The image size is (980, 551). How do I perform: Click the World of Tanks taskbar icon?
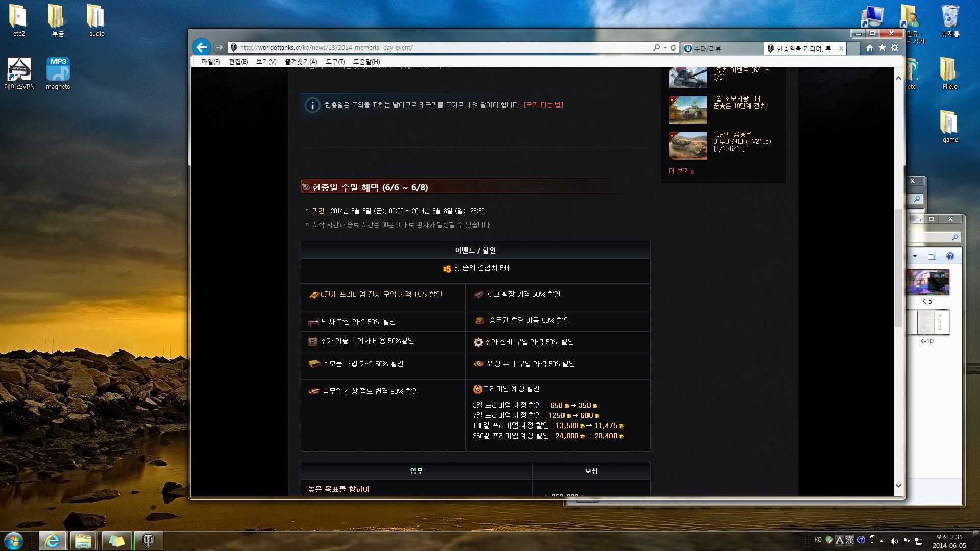coord(149,541)
